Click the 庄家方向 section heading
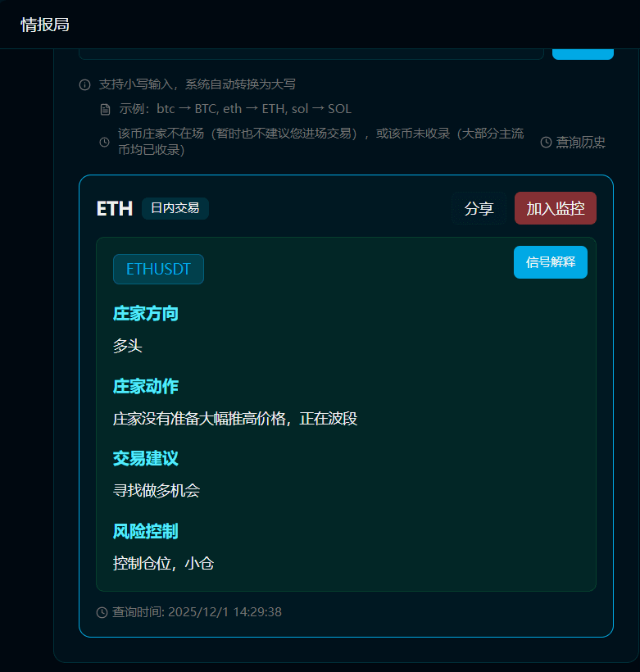640x672 pixels. coord(145,314)
